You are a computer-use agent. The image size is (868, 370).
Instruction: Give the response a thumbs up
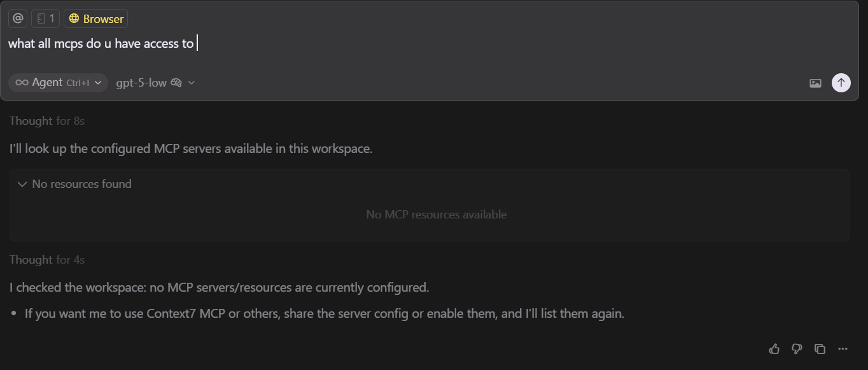pyautogui.click(x=774, y=348)
